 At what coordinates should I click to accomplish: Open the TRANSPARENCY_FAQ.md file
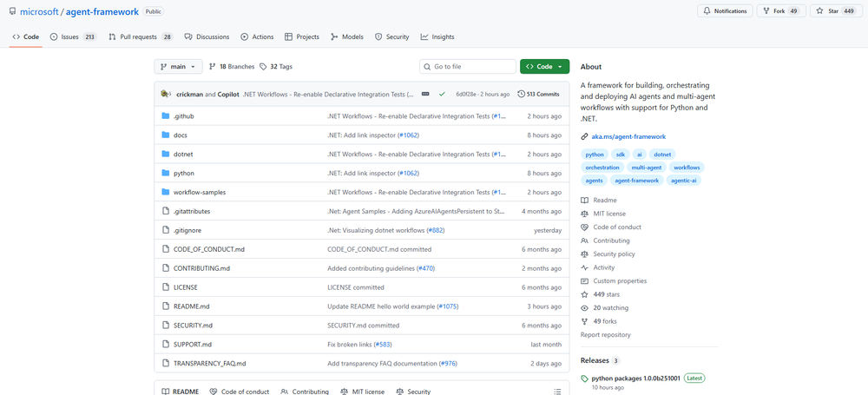coord(209,364)
